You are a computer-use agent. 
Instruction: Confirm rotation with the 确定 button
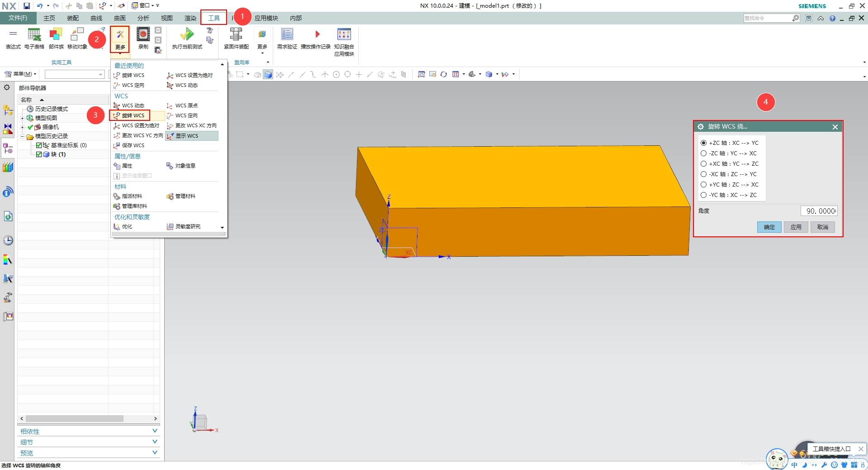769,227
